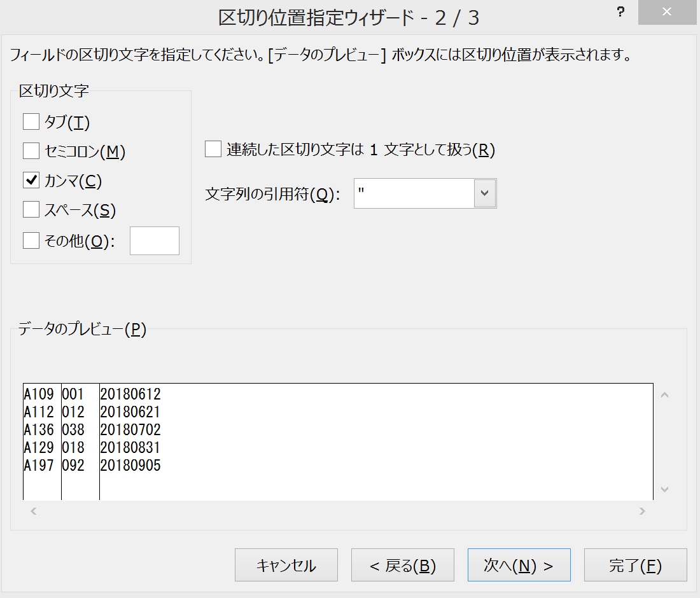Finish the wizard with 完了(F)
Viewport: 700px width, 598px height.
(x=636, y=565)
